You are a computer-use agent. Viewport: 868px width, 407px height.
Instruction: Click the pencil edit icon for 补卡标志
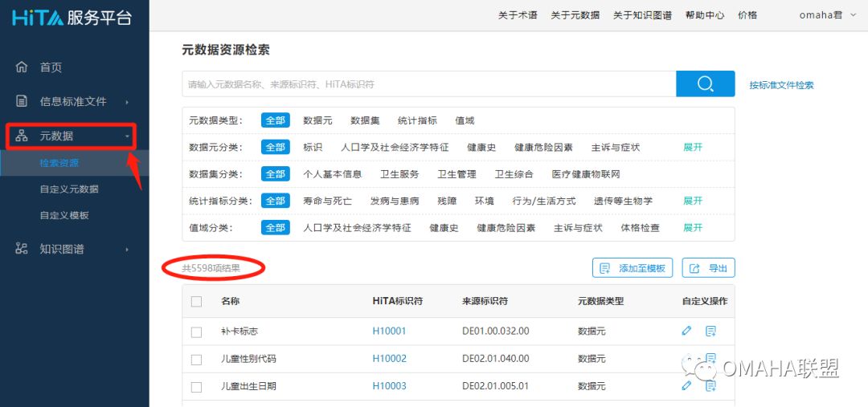(x=686, y=331)
